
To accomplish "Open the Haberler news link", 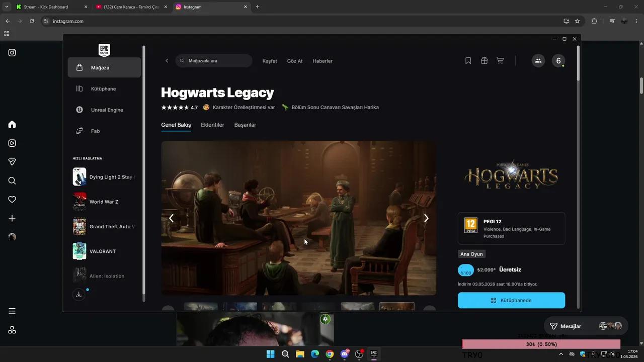I will 323,61.
